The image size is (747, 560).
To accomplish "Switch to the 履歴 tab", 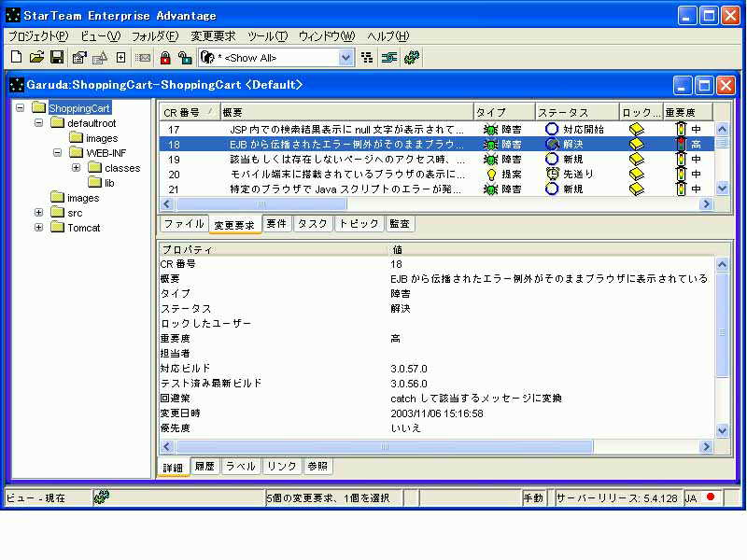I will (204, 466).
